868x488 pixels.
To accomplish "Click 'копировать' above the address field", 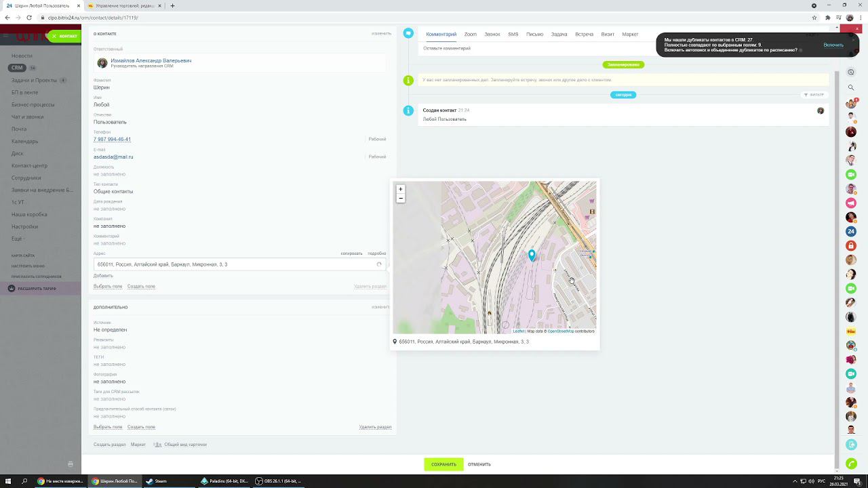I will click(x=351, y=253).
